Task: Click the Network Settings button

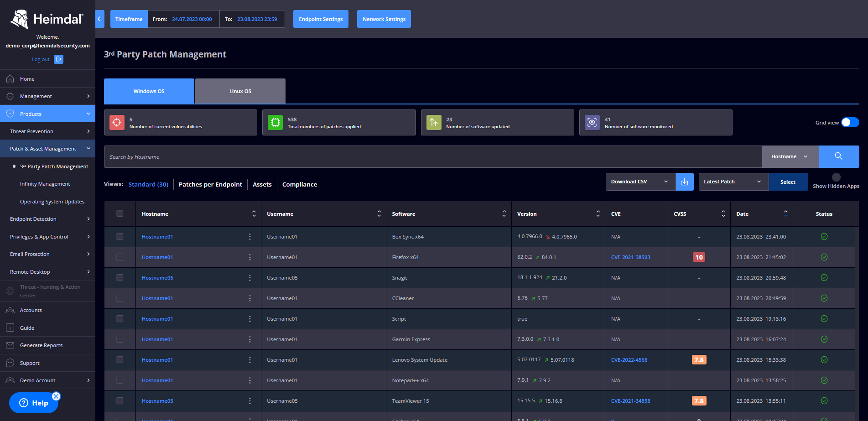Action: [x=384, y=19]
